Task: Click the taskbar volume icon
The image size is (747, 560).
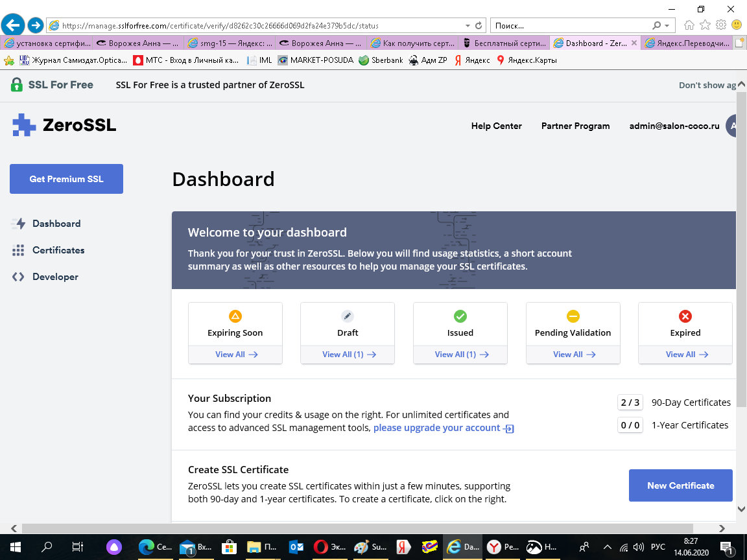Action: [x=638, y=548]
